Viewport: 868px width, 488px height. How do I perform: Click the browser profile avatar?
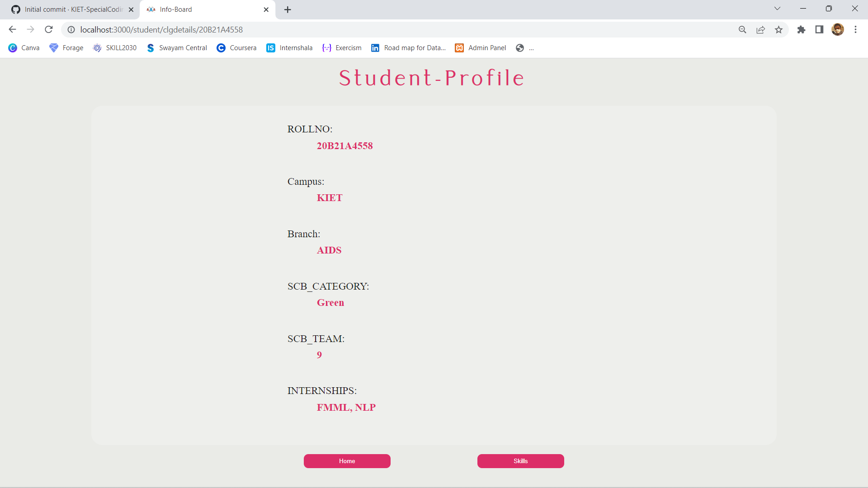[838, 29]
